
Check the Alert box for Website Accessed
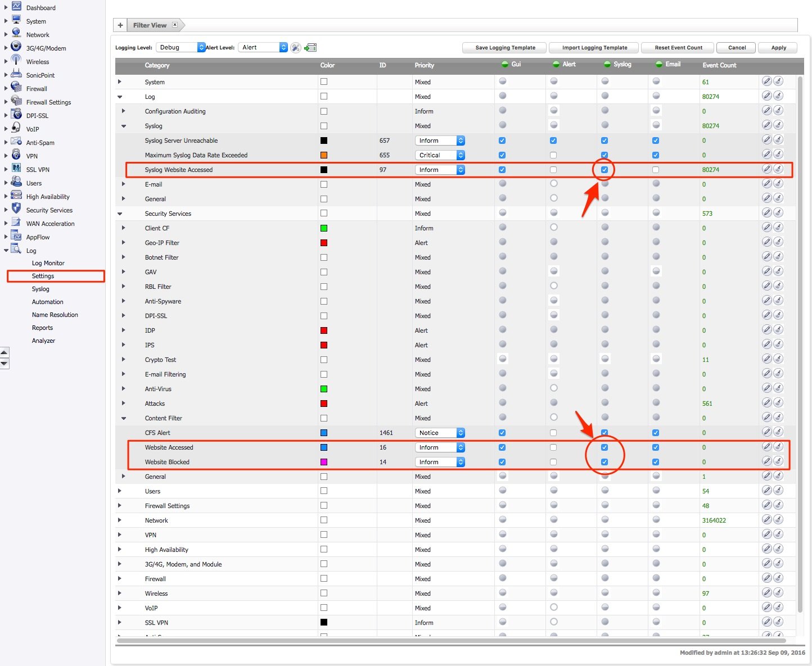click(x=553, y=447)
